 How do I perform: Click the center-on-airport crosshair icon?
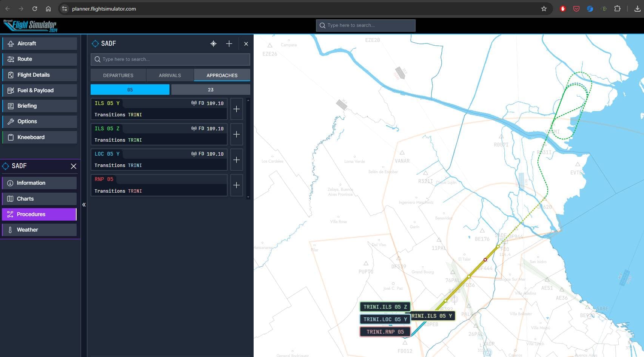213,44
